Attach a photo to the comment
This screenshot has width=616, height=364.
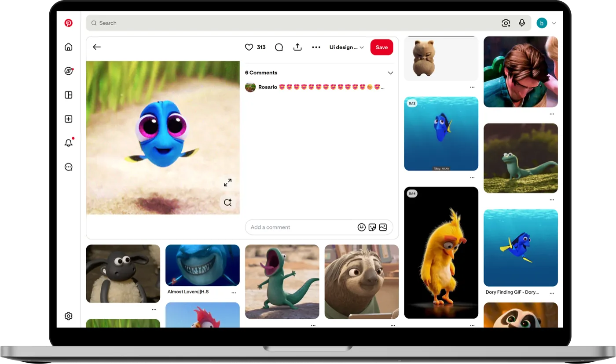pyautogui.click(x=383, y=227)
